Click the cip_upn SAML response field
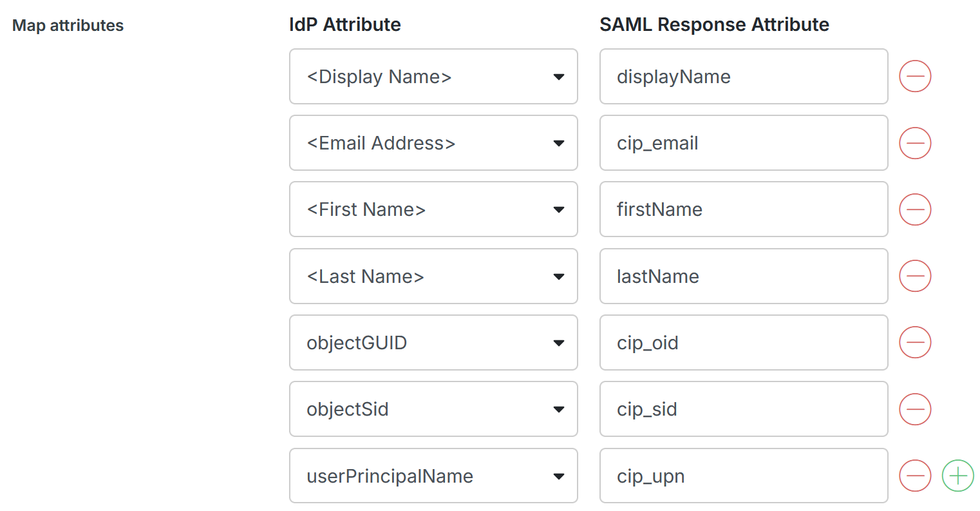980x511 pixels. 744,476
